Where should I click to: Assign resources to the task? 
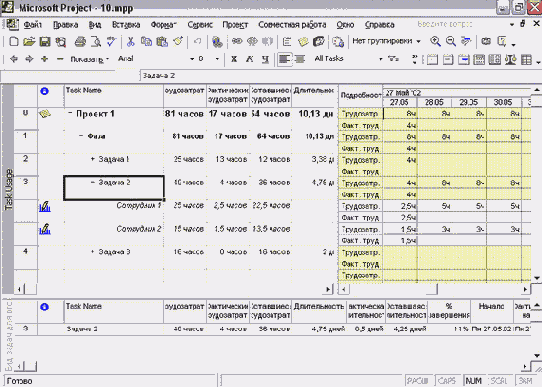[x=319, y=42]
